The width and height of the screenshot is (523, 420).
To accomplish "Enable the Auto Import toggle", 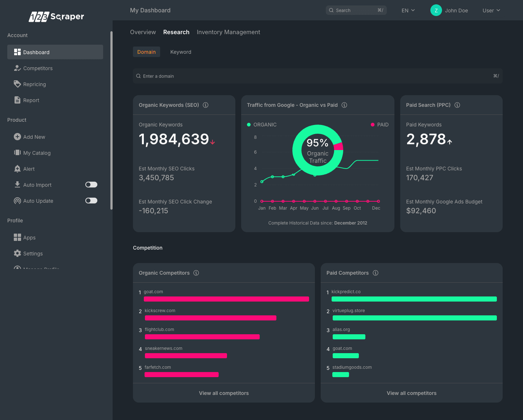I will [x=91, y=185].
